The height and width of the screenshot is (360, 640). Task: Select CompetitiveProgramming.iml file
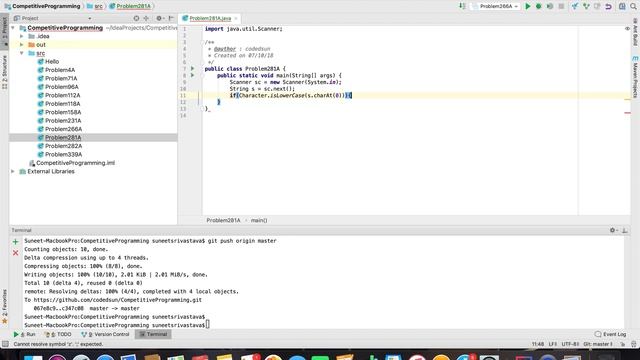click(x=75, y=163)
